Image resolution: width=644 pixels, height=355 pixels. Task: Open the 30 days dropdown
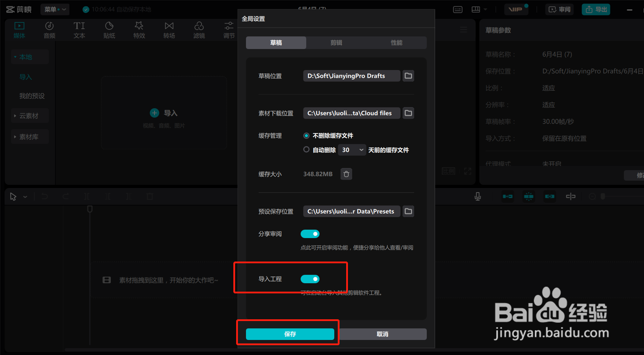tap(352, 150)
